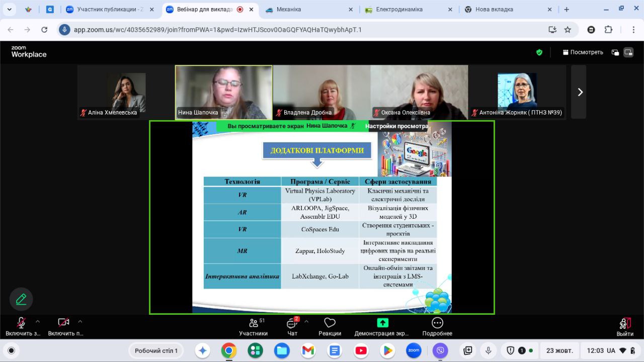Open the Participants panel icon
Image resolution: width=644 pixels, height=362 pixels.
pyautogui.click(x=253, y=323)
